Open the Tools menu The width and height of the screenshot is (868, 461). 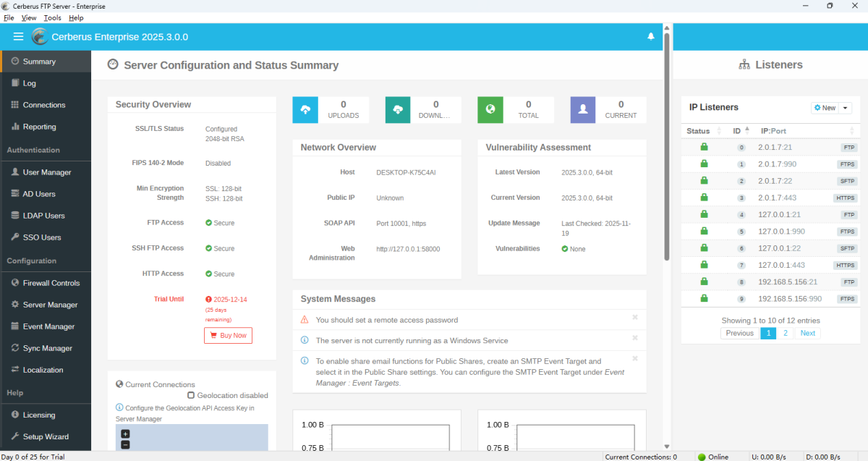tap(52, 17)
